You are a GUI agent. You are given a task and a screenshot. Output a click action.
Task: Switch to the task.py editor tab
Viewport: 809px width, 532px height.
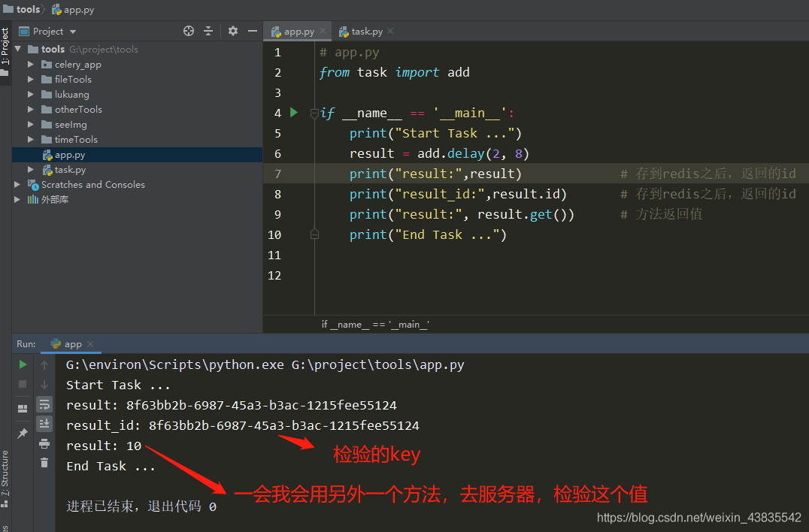[361, 32]
